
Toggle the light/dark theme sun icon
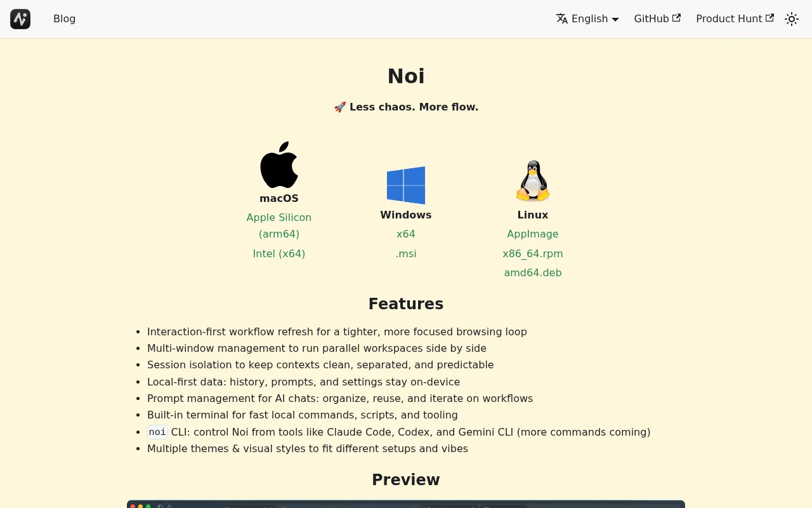coord(792,19)
